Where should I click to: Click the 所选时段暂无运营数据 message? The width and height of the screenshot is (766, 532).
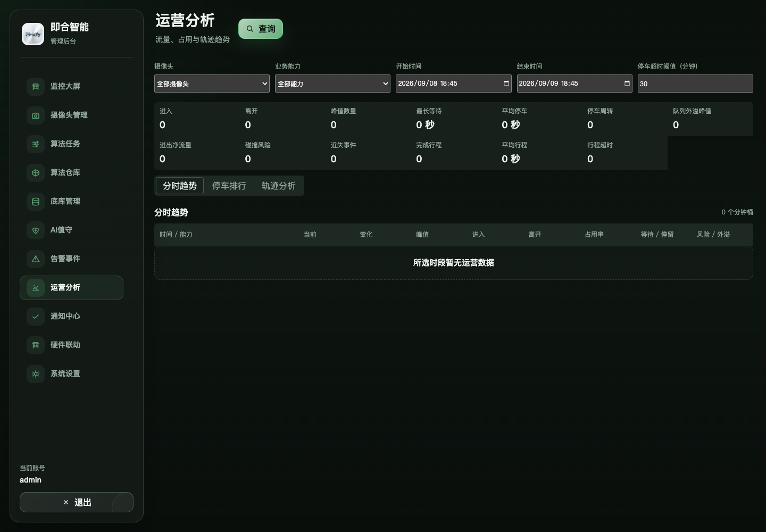click(454, 263)
